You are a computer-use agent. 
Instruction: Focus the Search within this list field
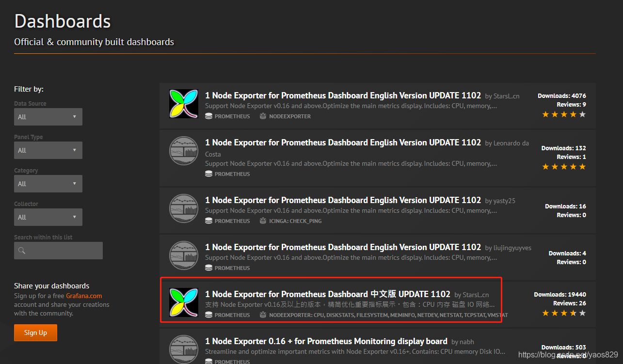point(58,251)
